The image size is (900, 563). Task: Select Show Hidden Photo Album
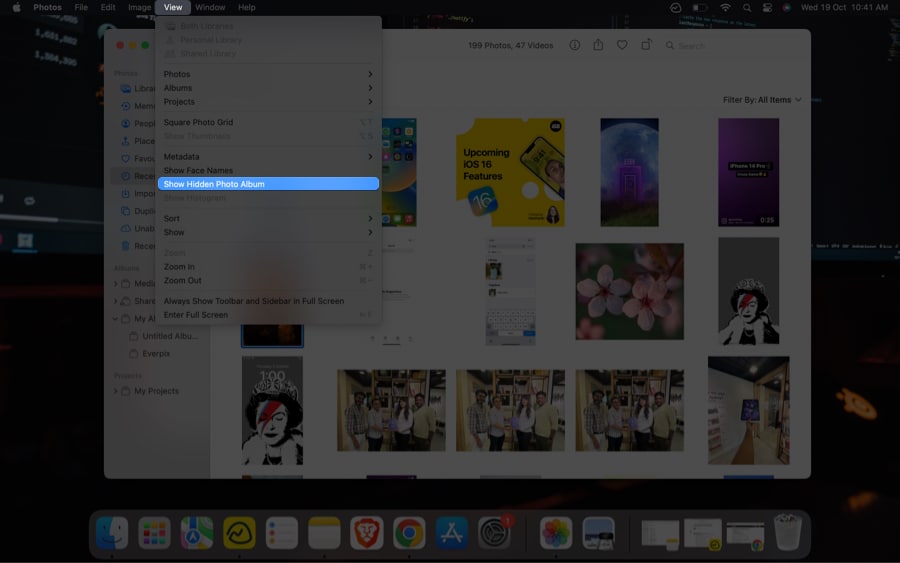[268, 184]
